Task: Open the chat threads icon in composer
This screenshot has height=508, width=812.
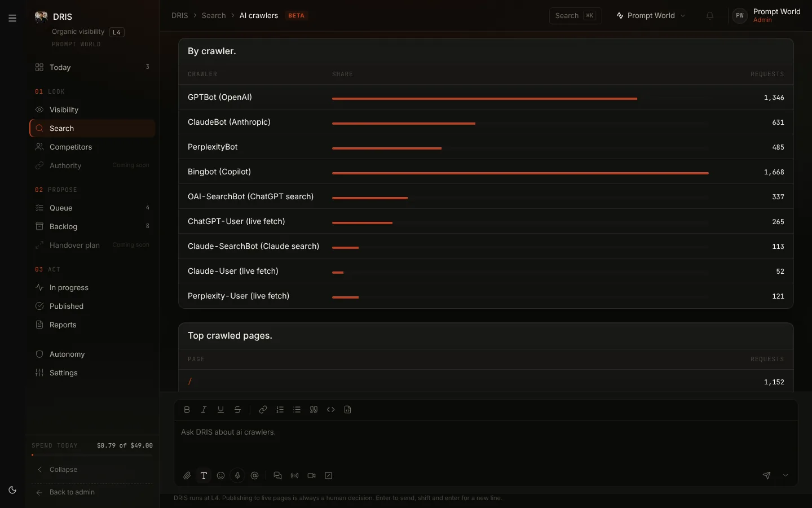Action: click(x=277, y=476)
